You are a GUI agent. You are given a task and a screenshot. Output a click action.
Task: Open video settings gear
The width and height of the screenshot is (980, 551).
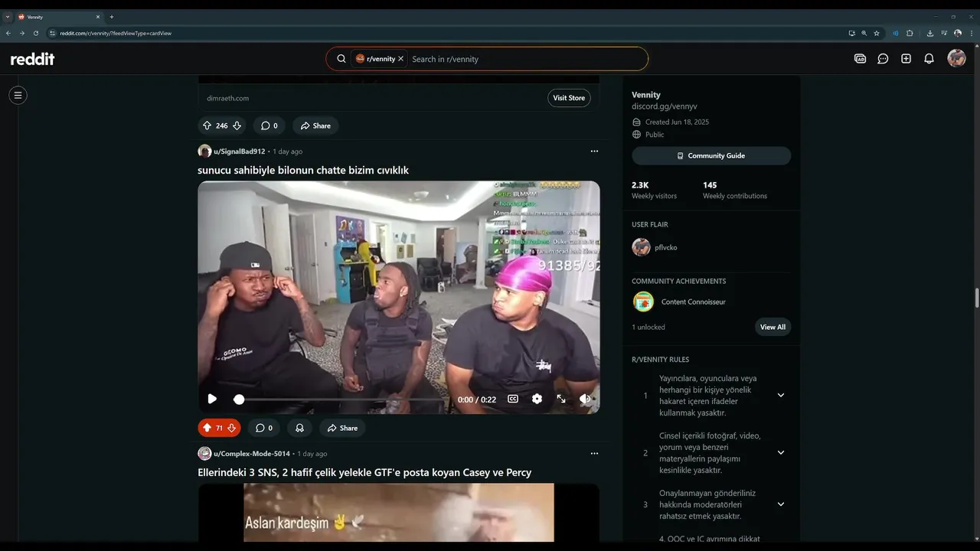click(537, 399)
